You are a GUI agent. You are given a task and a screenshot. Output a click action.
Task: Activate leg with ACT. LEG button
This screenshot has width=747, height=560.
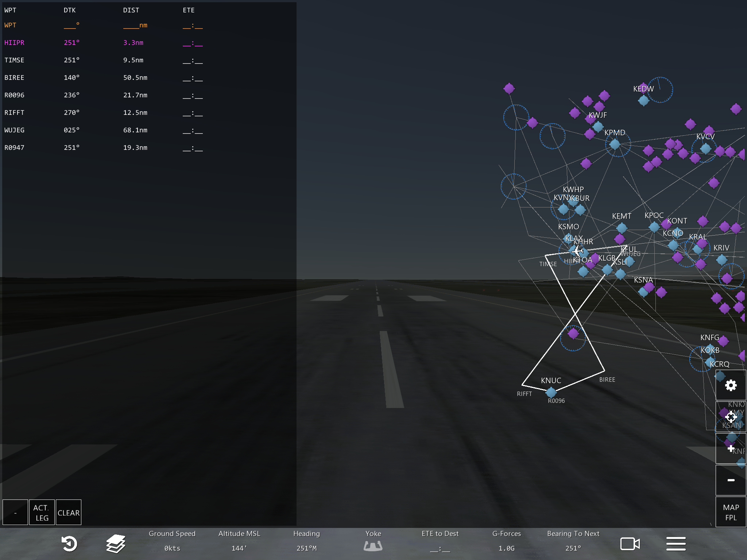(x=42, y=512)
